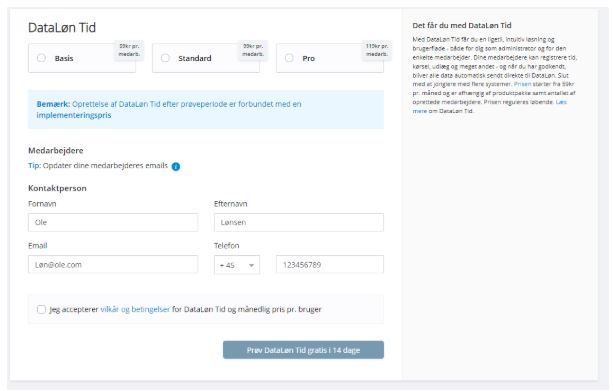Open the vilkår og betingelser link
This screenshot has height=391, width=613.
[x=135, y=309]
